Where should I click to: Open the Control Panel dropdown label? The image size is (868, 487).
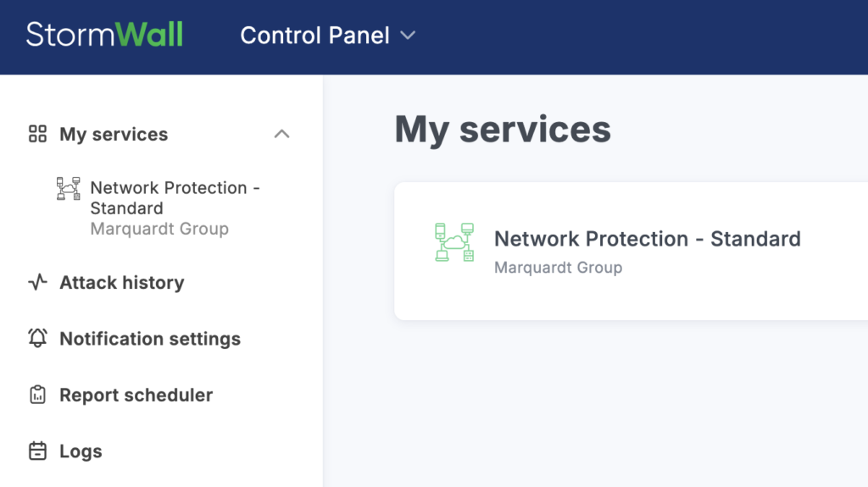(314, 36)
